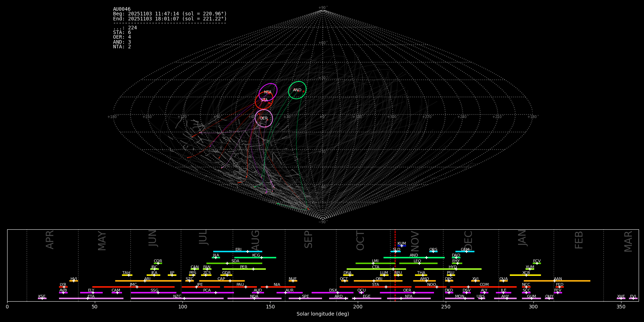This screenshot has height=322, width=644.
Task: Click the NTA radiant circle on the sky map
Action: click(268, 92)
